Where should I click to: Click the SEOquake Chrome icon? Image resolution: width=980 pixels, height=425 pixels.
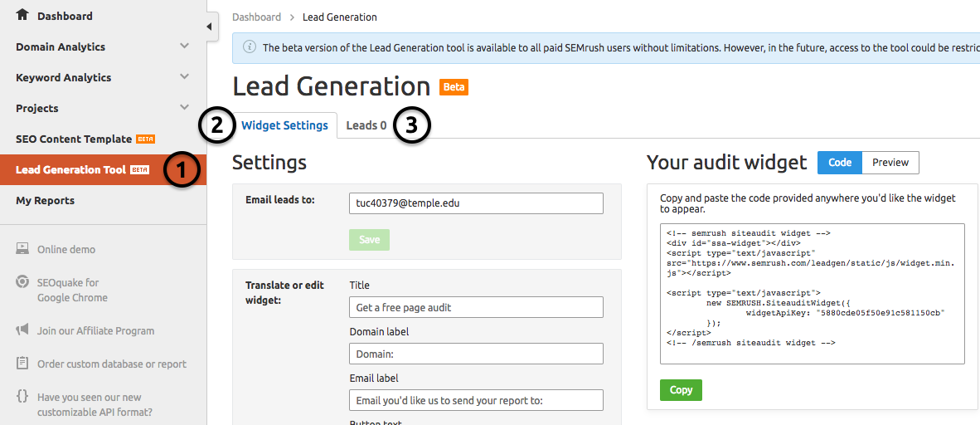click(x=22, y=282)
